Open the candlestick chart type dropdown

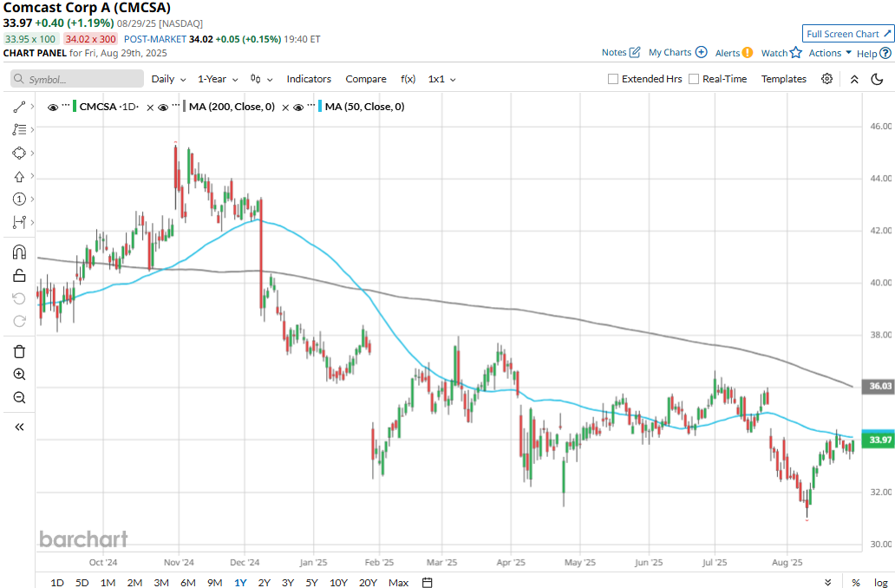pos(261,79)
